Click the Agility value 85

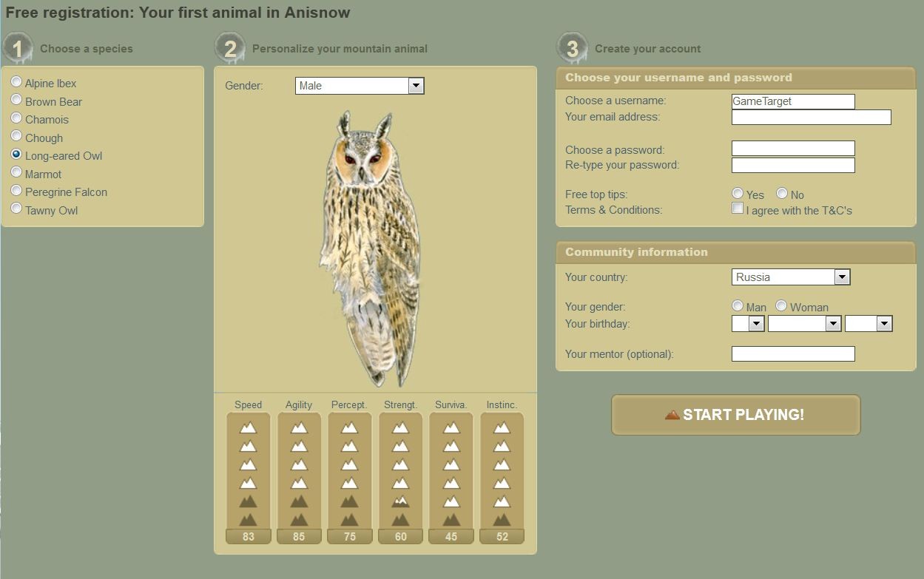pos(299,537)
